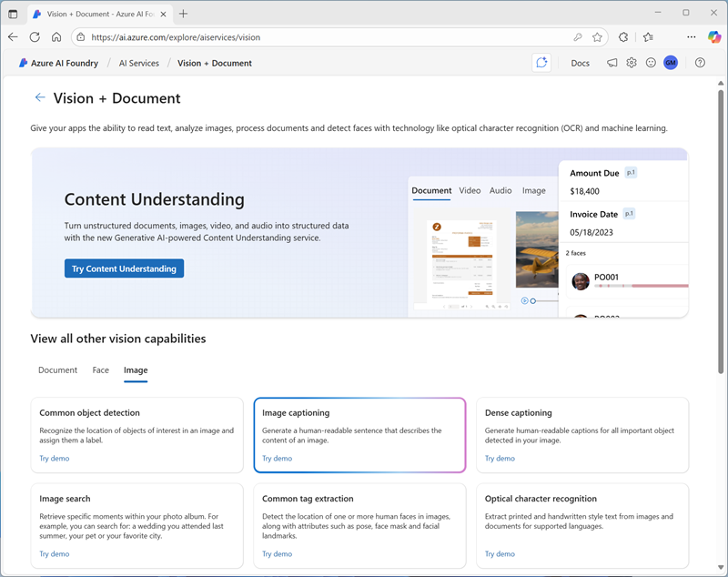Open the GM account avatar

(671, 63)
